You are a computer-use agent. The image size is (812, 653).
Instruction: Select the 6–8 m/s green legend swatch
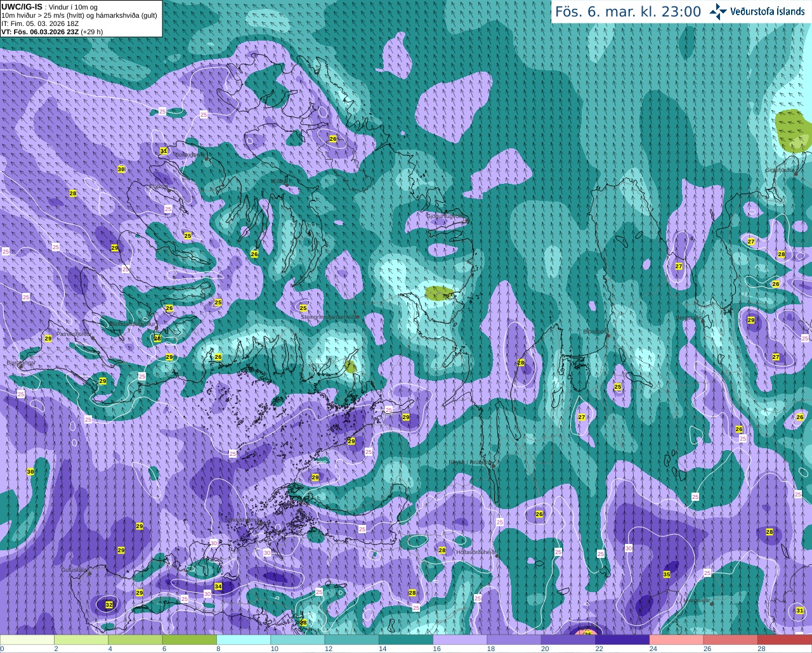click(190, 640)
